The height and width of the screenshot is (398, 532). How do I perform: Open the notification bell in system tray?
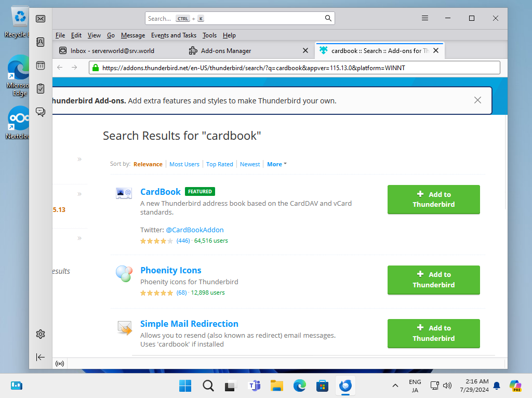pos(497,386)
